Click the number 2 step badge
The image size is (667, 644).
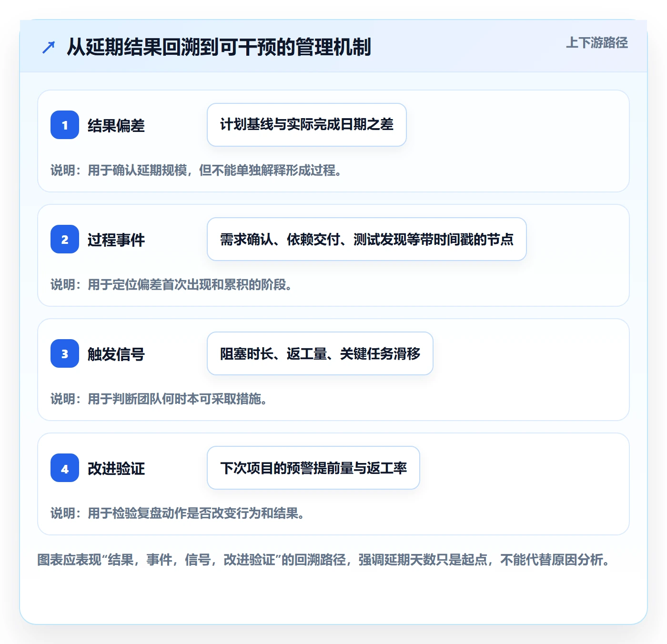65,239
